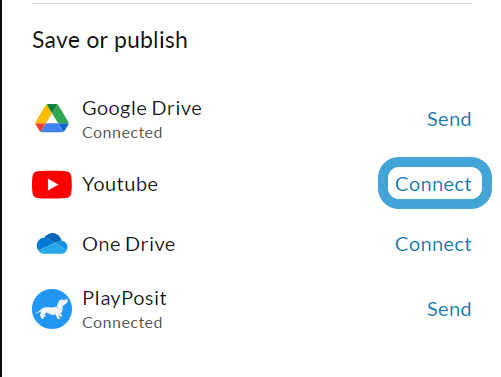Click the horizontal divider above the heading

(252, 3)
